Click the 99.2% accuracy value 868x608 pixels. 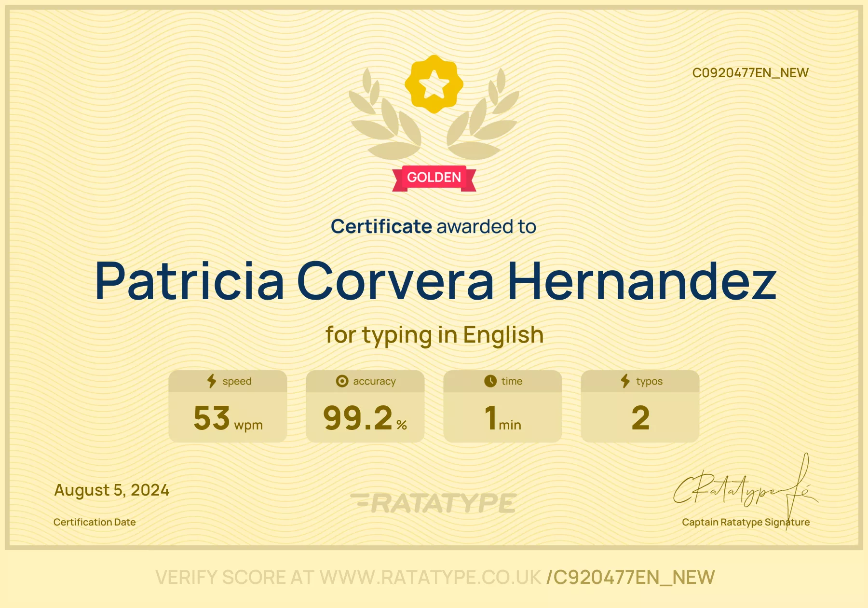(x=365, y=418)
